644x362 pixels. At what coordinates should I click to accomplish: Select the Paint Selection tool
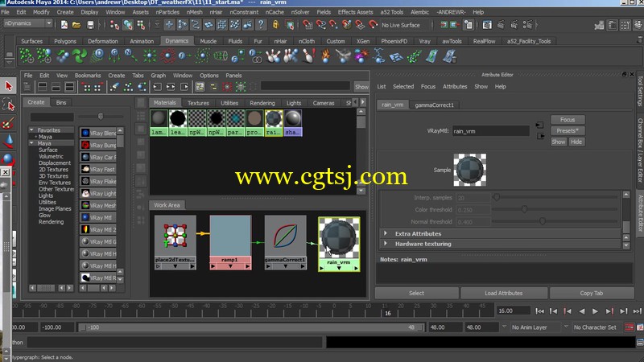[x=9, y=123]
